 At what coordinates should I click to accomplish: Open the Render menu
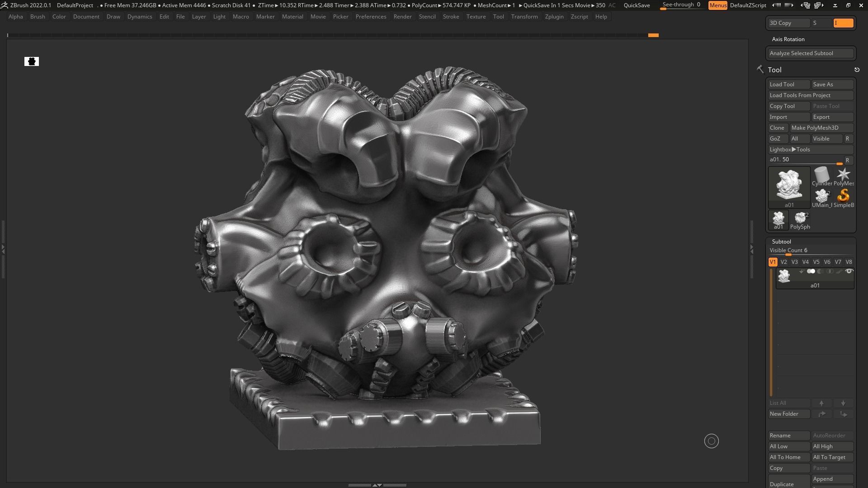tap(402, 17)
